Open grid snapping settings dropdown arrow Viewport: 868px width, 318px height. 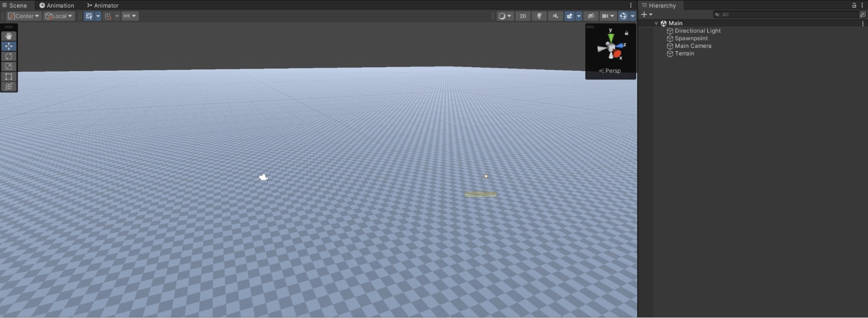pos(117,16)
